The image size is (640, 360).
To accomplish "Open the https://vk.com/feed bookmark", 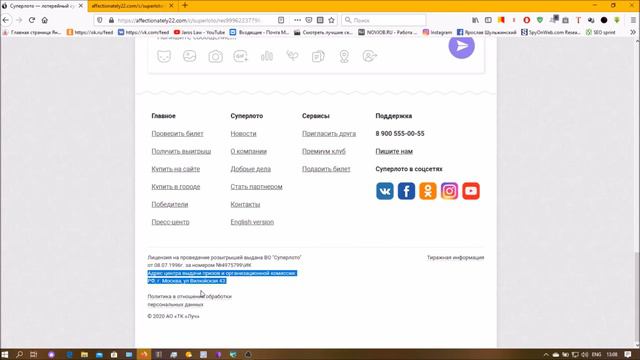I will (x=144, y=32).
